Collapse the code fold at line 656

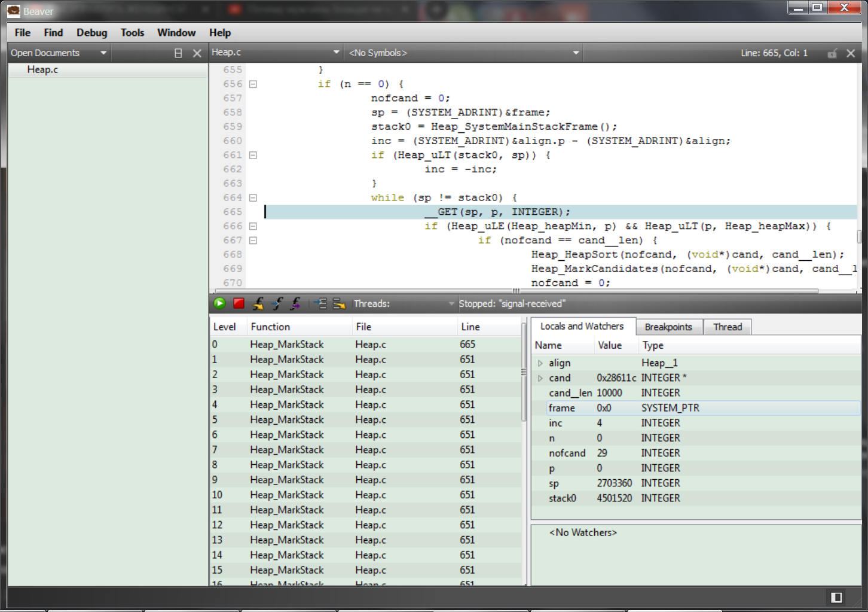[x=253, y=84]
